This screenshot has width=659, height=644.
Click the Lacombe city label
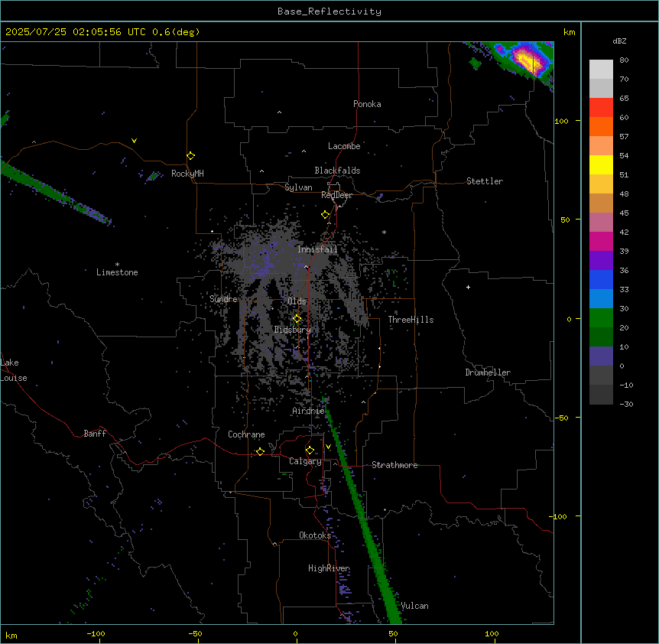coord(344,146)
